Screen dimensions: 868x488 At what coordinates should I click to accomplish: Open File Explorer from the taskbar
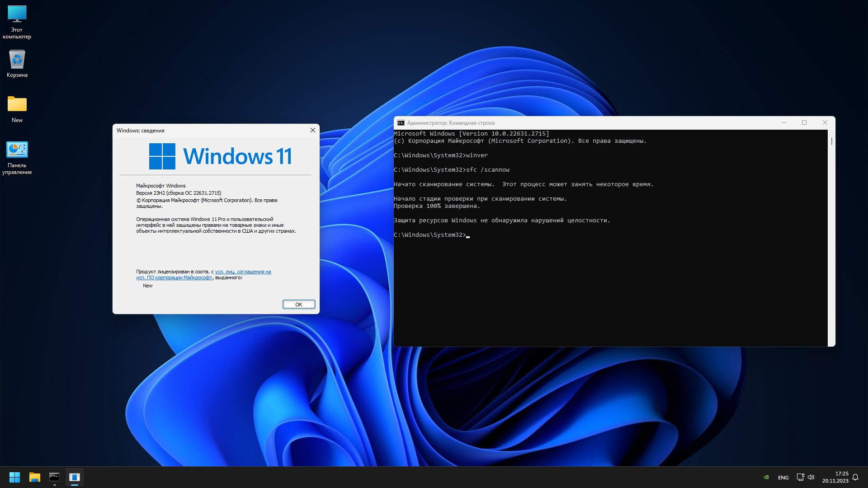pyautogui.click(x=35, y=477)
